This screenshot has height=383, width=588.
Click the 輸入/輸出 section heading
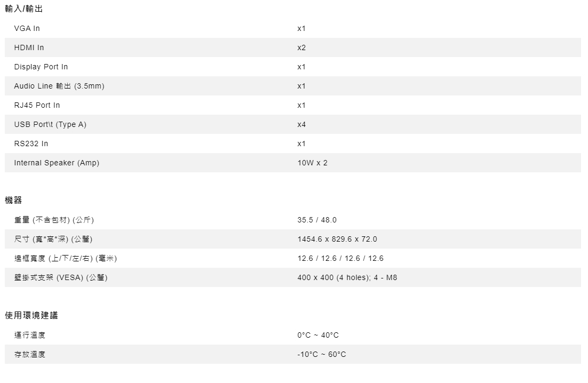23,9
